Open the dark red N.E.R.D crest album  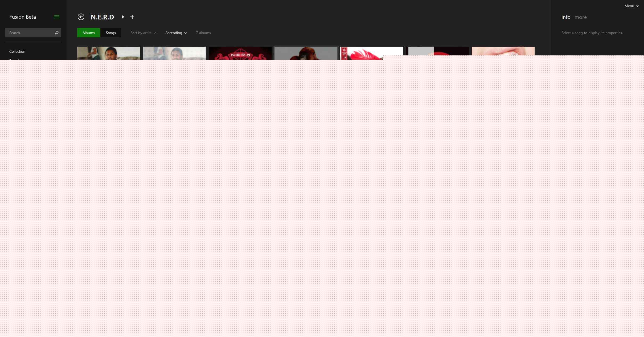240,53
